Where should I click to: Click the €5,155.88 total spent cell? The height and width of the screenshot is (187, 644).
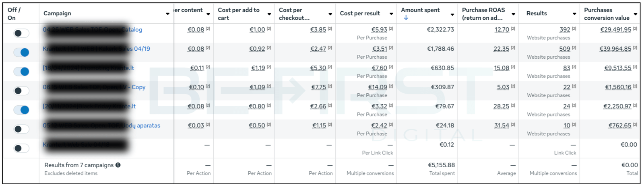tap(441, 165)
